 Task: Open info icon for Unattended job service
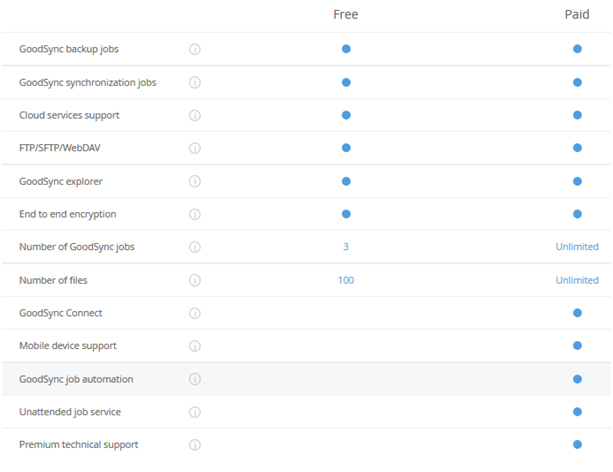195,412
